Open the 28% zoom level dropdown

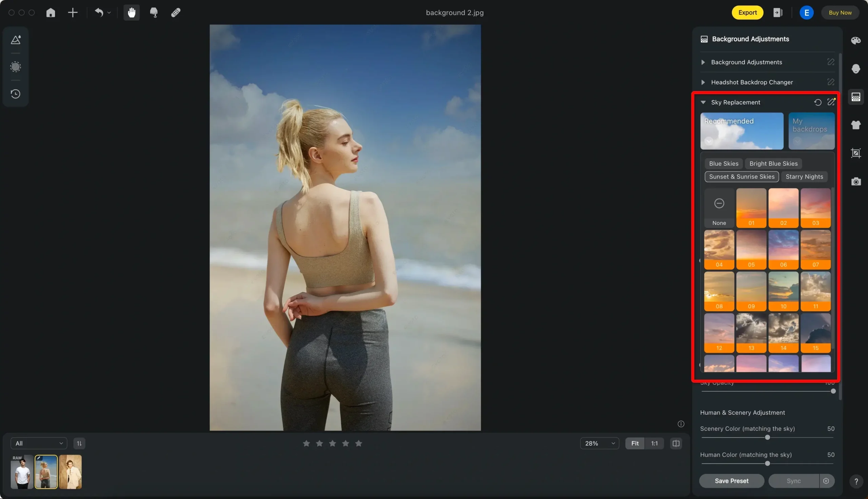[599, 443]
